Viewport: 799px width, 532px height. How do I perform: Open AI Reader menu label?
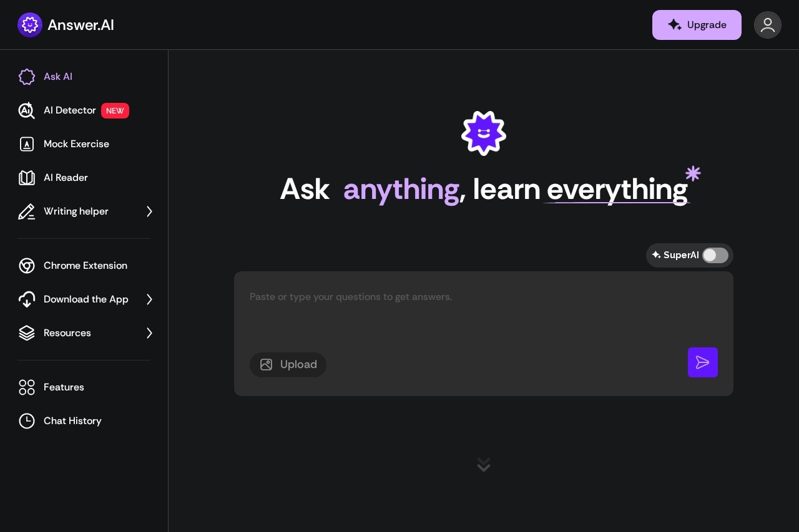tap(66, 178)
